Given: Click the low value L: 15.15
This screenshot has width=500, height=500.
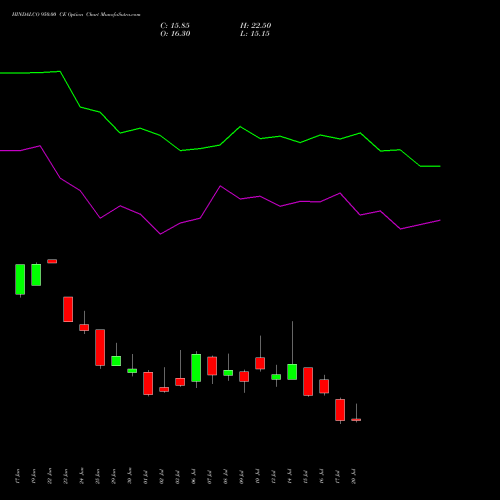Looking at the screenshot, I should (255, 34).
